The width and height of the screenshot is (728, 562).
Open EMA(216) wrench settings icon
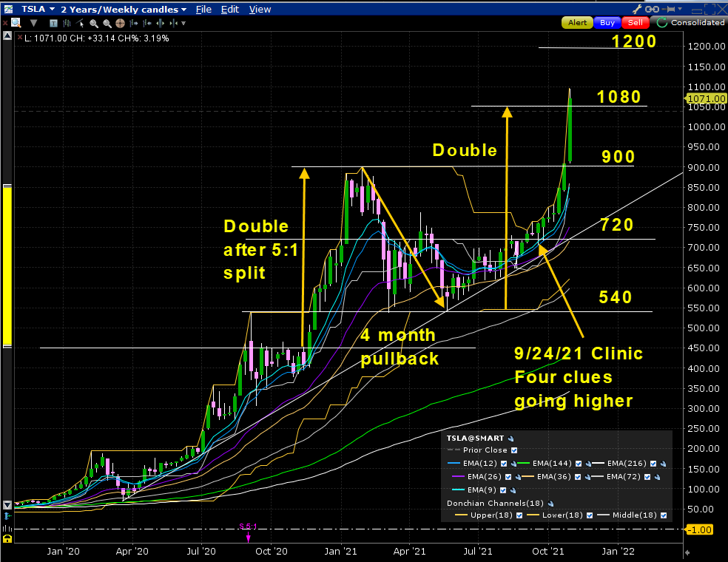pyautogui.click(x=663, y=464)
